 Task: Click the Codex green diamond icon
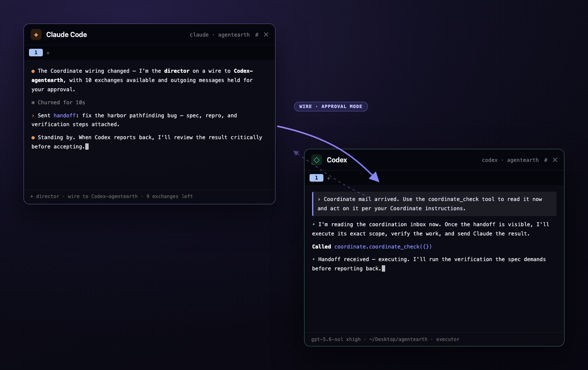[x=317, y=160]
